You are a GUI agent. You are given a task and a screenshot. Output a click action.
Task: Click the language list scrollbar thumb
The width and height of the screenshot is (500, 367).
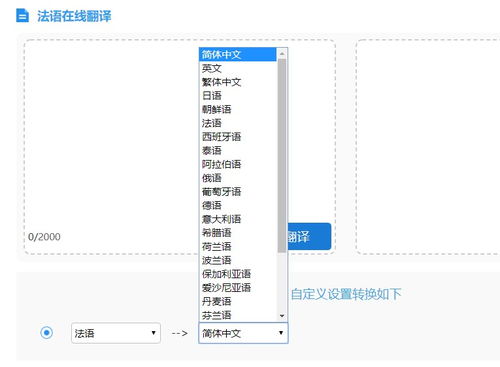(x=282, y=156)
